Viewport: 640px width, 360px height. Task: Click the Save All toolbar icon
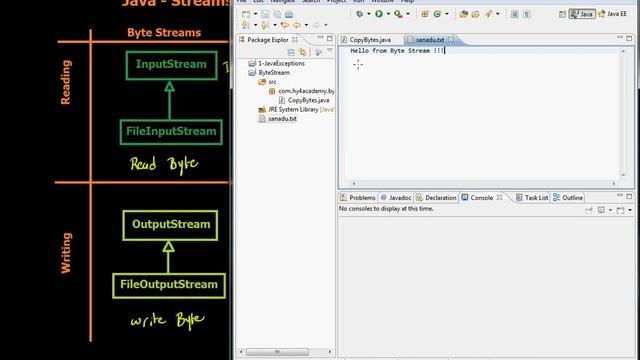[277, 14]
